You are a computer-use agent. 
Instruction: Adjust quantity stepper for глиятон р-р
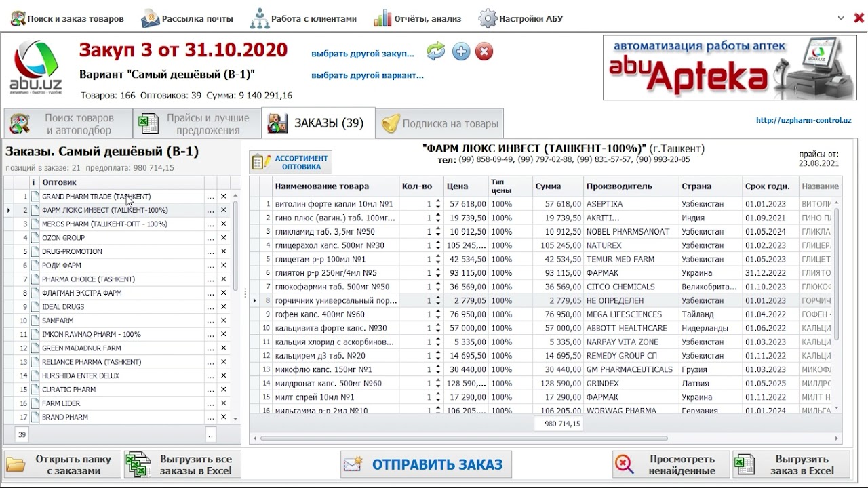click(x=437, y=273)
